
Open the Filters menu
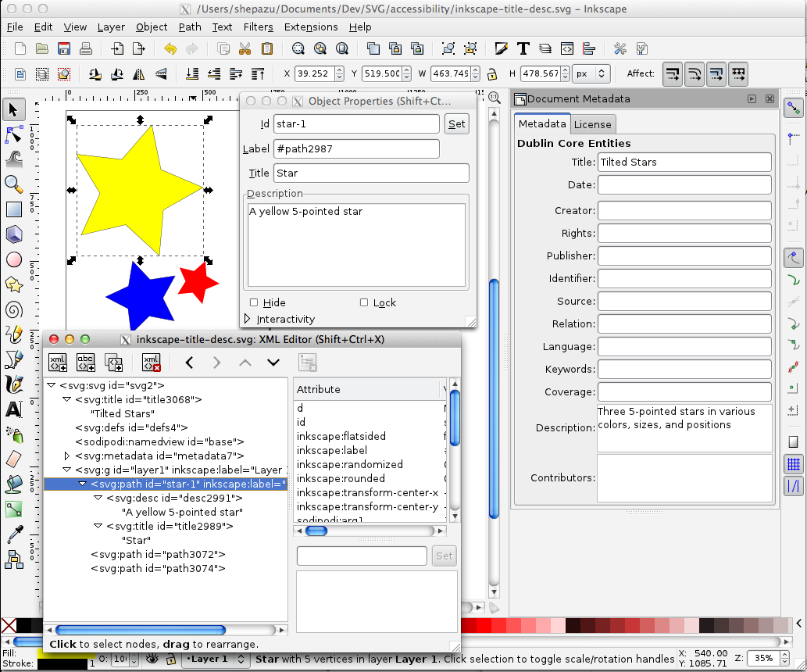click(258, 27)
